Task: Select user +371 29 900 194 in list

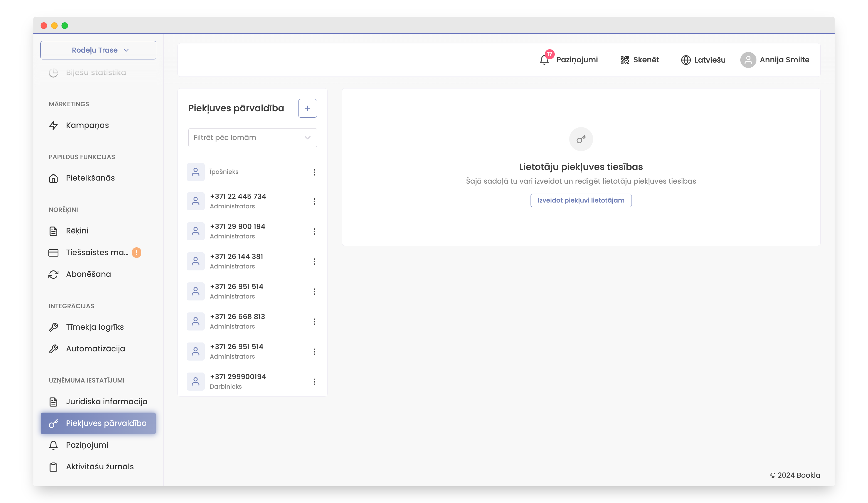Action: 237,231
